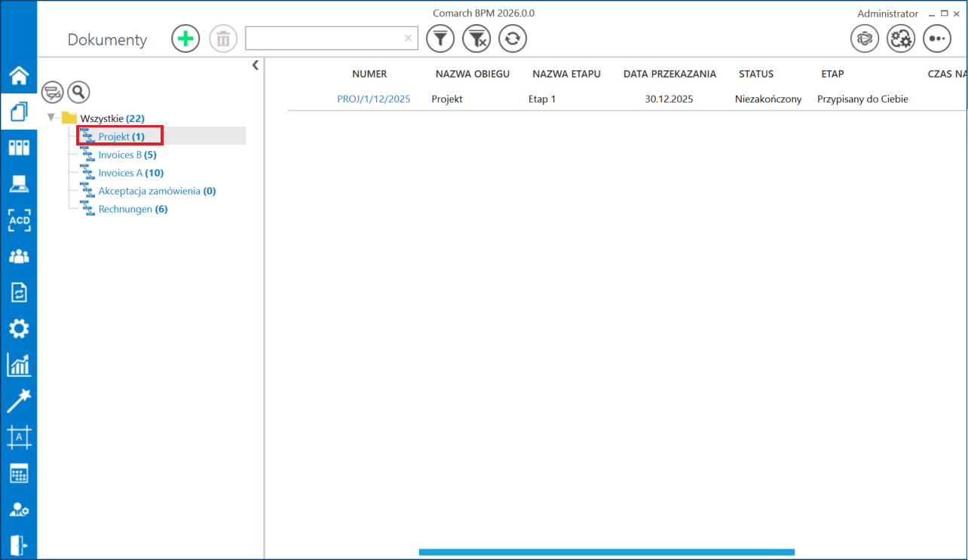Open the settings gear in sidebar

pos(19,329)
